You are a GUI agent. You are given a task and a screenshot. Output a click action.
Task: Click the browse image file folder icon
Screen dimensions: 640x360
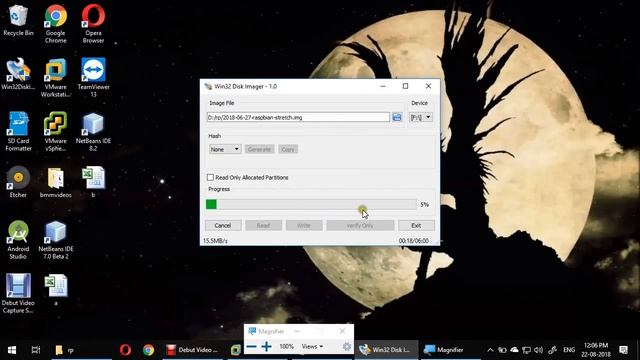tap(397, 118)
